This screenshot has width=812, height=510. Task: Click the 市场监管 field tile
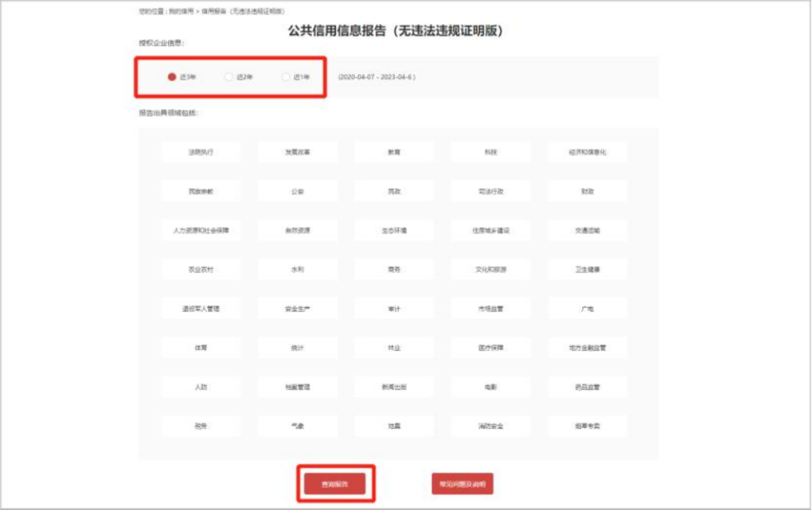click(x=490, y=309)
